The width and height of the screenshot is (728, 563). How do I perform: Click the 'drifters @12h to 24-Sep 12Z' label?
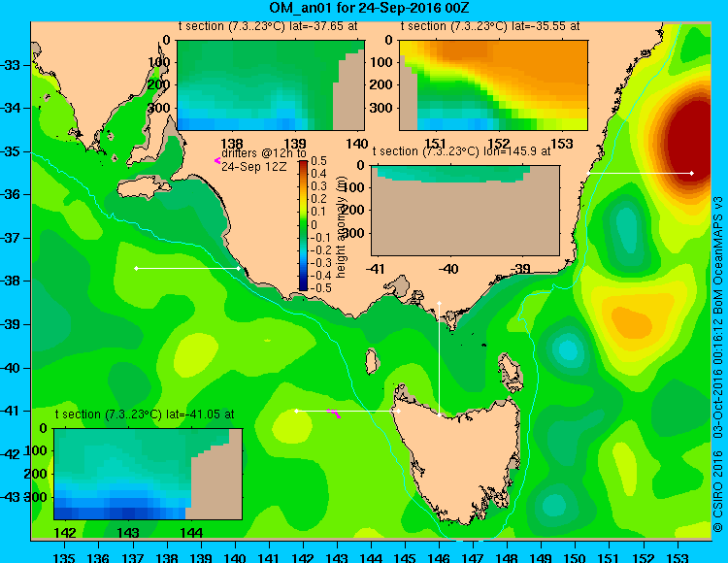[264, 160]
